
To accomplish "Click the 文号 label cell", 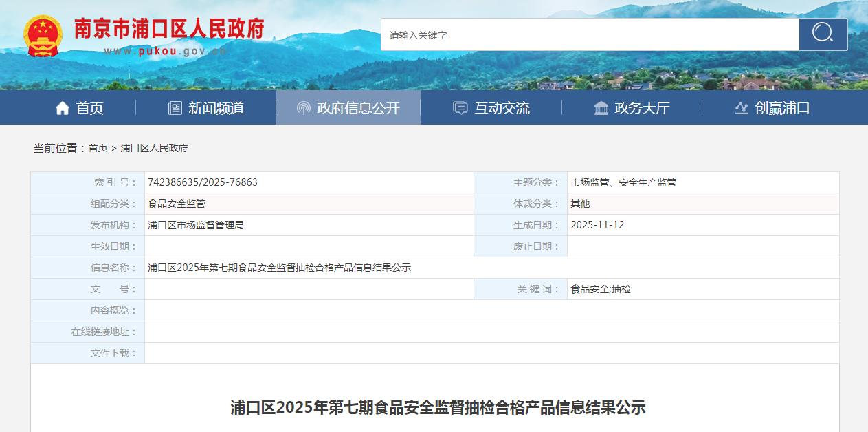I will tap(88, 289).
